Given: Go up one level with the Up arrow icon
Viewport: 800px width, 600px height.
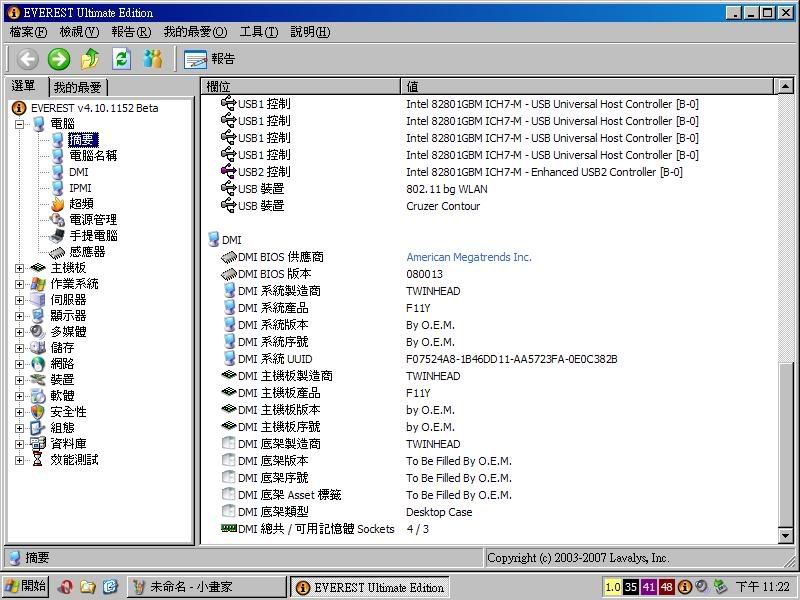Looking at the screenshot, I should (90, 59).
